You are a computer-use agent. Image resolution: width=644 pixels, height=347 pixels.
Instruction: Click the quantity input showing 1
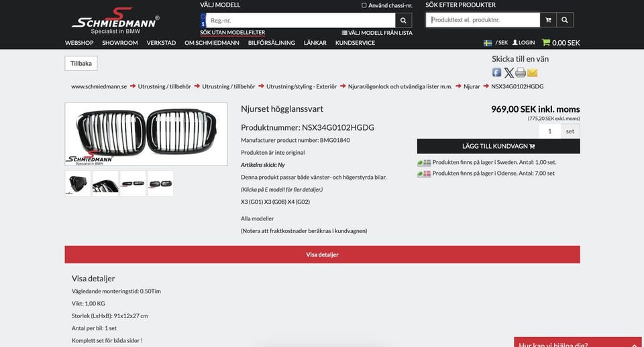coord(549,131)
